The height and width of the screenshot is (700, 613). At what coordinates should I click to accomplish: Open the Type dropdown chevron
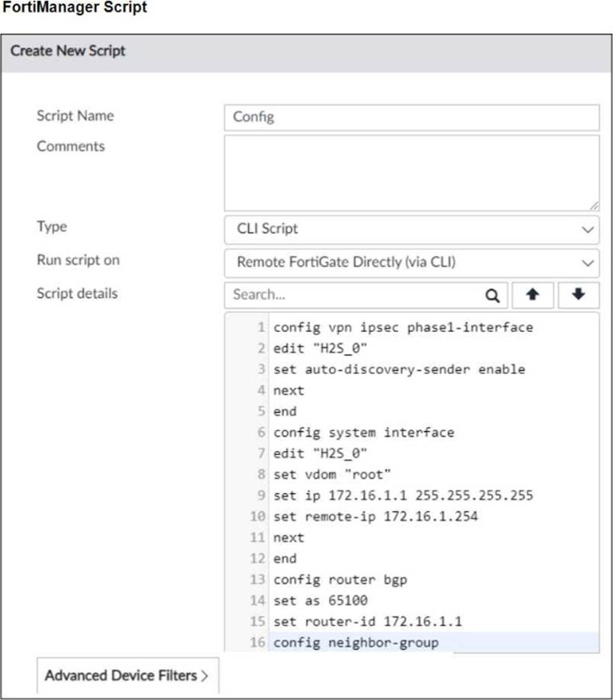(x=588, y=230)
